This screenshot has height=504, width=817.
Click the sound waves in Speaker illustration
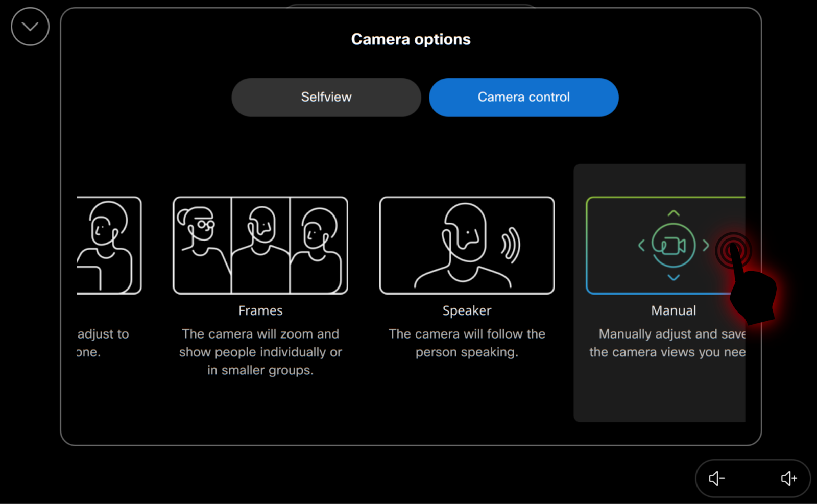tap(511, 245)
